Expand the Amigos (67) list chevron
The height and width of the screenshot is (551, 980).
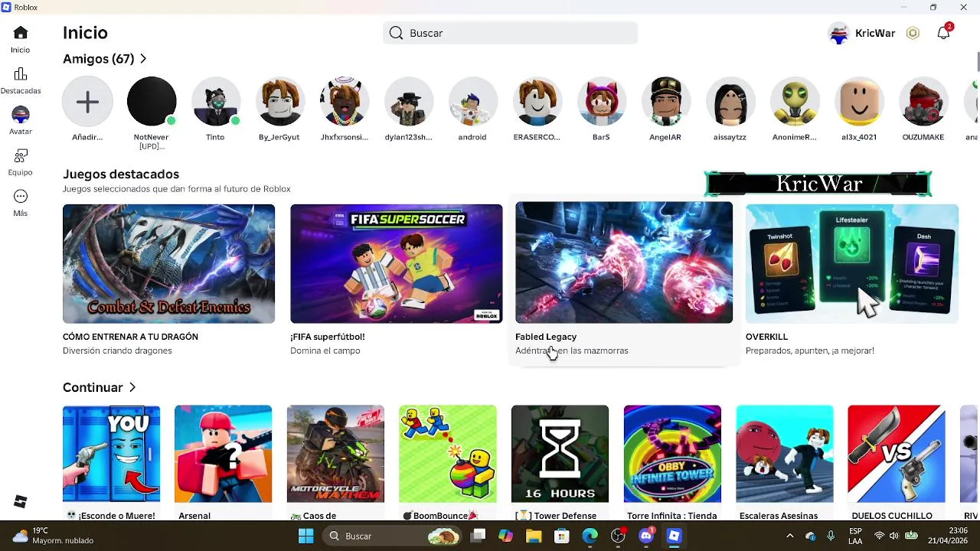pos(143,59)
